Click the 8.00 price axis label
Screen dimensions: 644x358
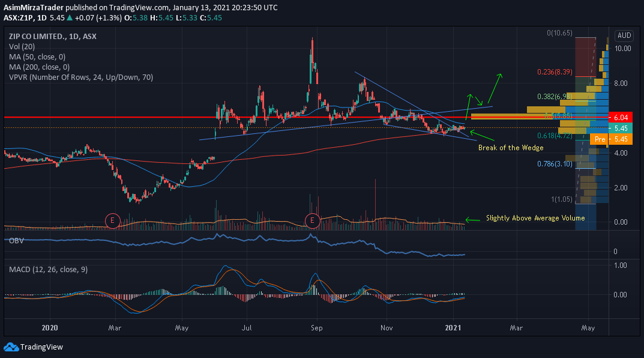tap(621, 83)
